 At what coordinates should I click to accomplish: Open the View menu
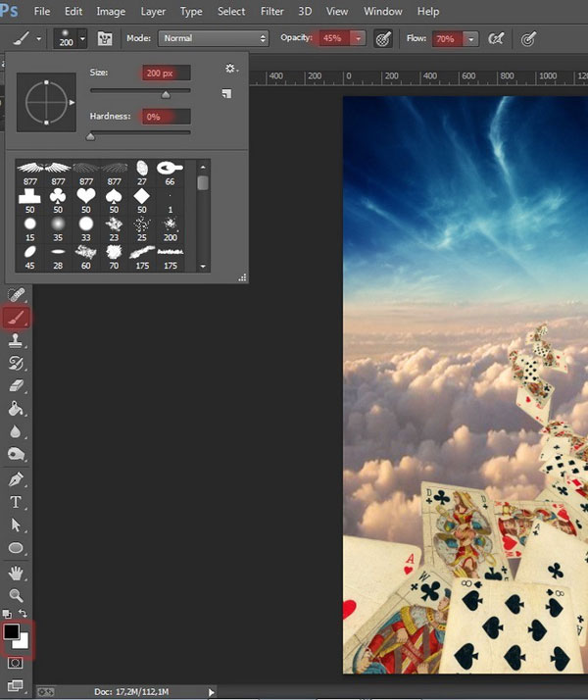(x=337, y=11)
